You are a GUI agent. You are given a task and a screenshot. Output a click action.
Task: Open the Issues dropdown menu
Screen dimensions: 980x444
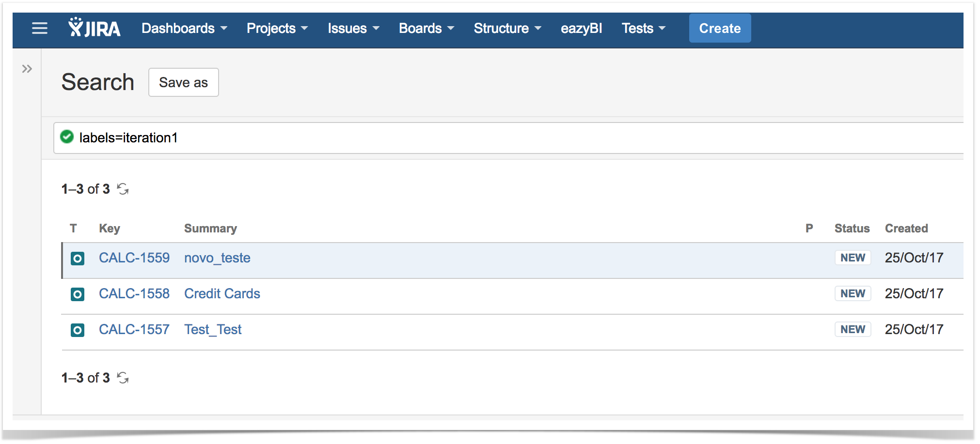(x=353, y=29)
